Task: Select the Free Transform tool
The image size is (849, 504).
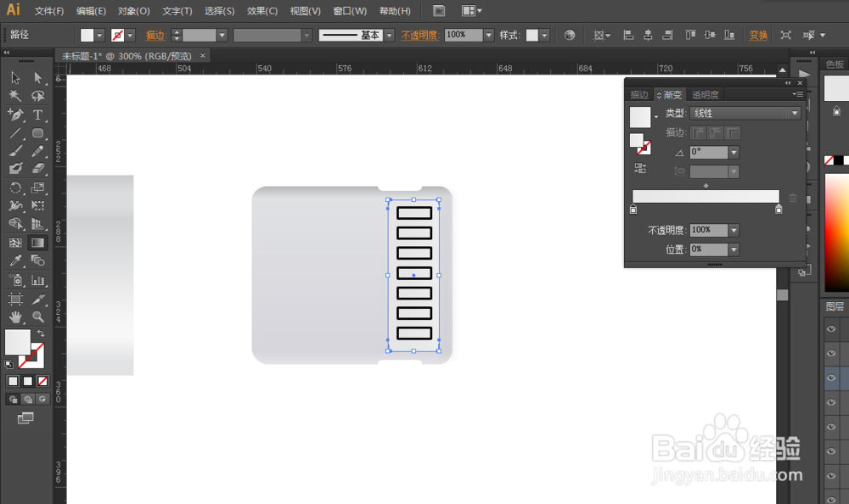Action: 37,205
